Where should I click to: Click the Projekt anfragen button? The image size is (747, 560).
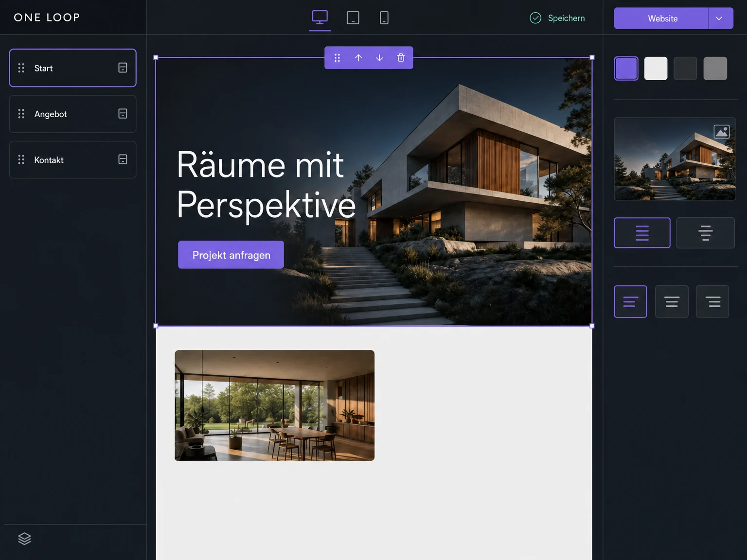point(231,255)
